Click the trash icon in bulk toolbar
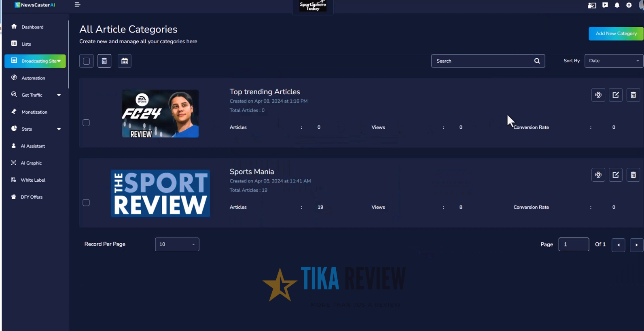Image resolution: width=644 pixels, height=331 pixels. click(104, 61)
